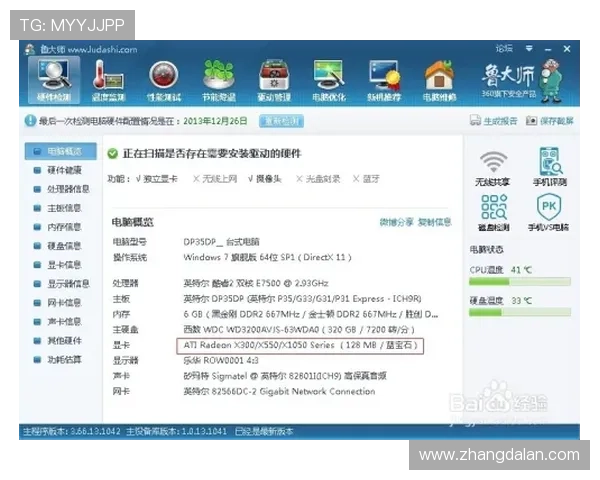
Task: Open the 硬件检测 hardware detection icon
Action: 54,80
